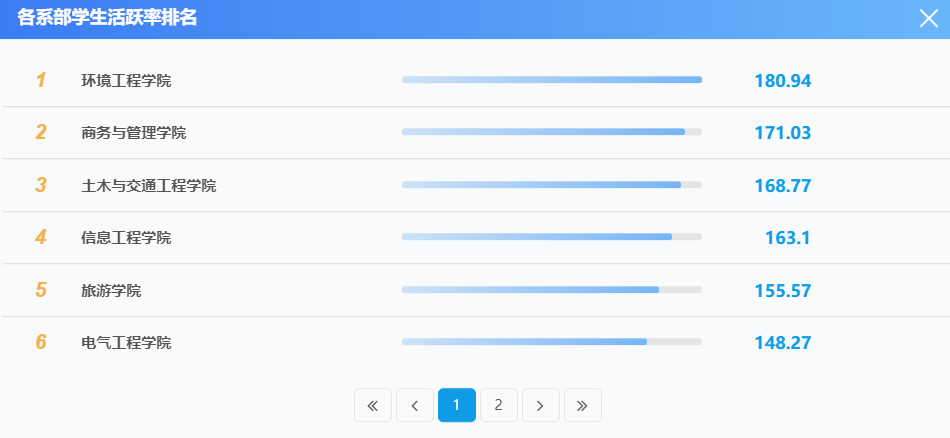Screen dimensions: 950x438
Task: Select the 土木与交通工程学院 row label
Action: coord(148,185)
